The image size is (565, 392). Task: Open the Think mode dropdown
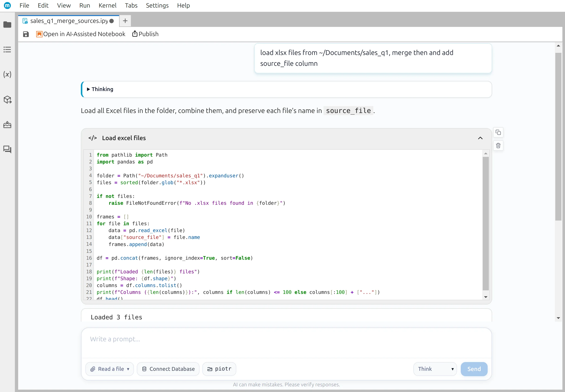[x=435, y=369]
